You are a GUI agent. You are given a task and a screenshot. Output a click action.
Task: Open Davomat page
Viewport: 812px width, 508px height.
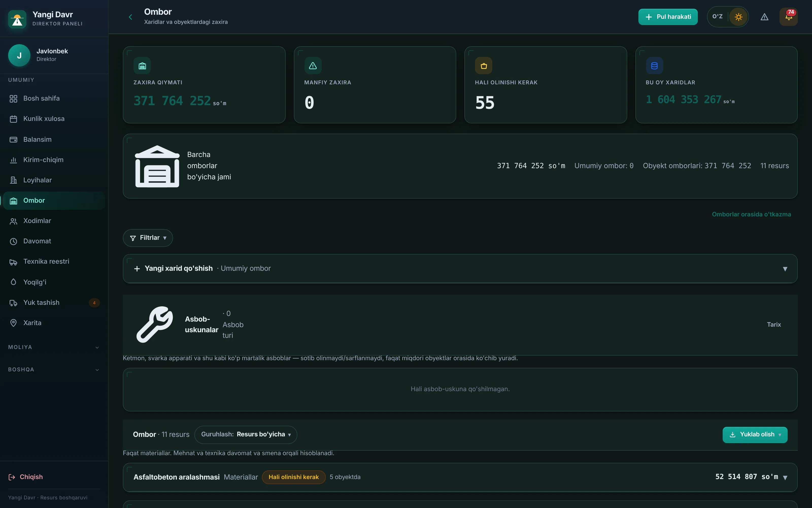(x=54, y=241)
